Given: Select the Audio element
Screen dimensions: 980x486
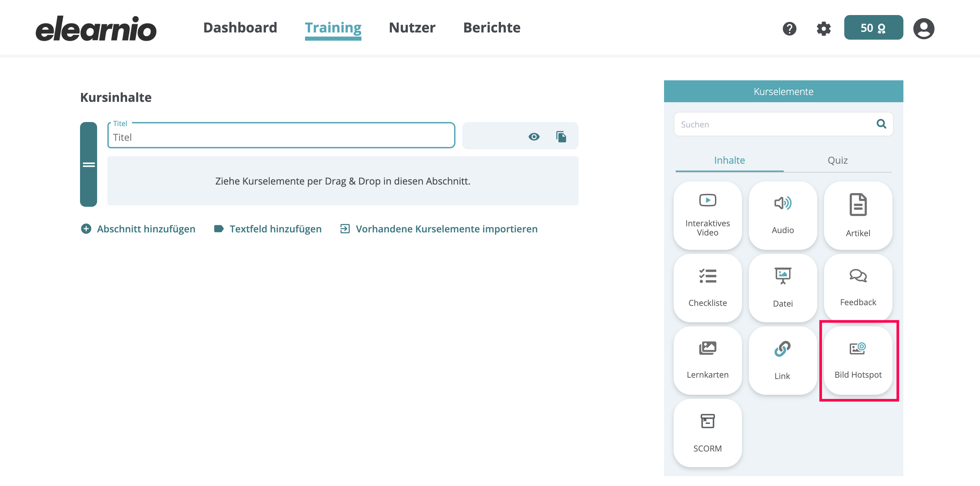Looking at the screenshot, I should 783,215.
